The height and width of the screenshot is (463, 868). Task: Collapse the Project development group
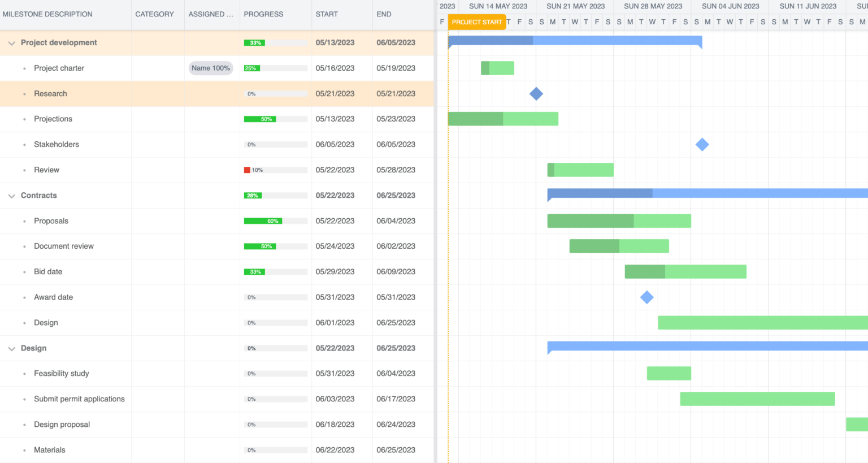tap(11, 42)
